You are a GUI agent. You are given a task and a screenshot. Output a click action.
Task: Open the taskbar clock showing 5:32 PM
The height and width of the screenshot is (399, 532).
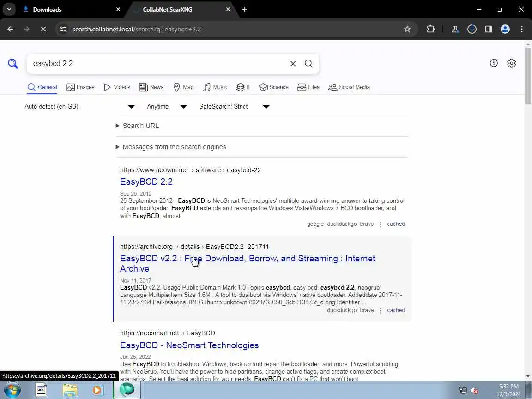point(508,390)
